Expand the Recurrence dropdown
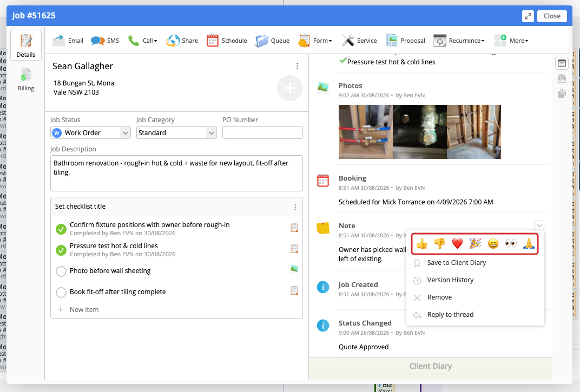The image size is (580, 392). tap(459, 41)
